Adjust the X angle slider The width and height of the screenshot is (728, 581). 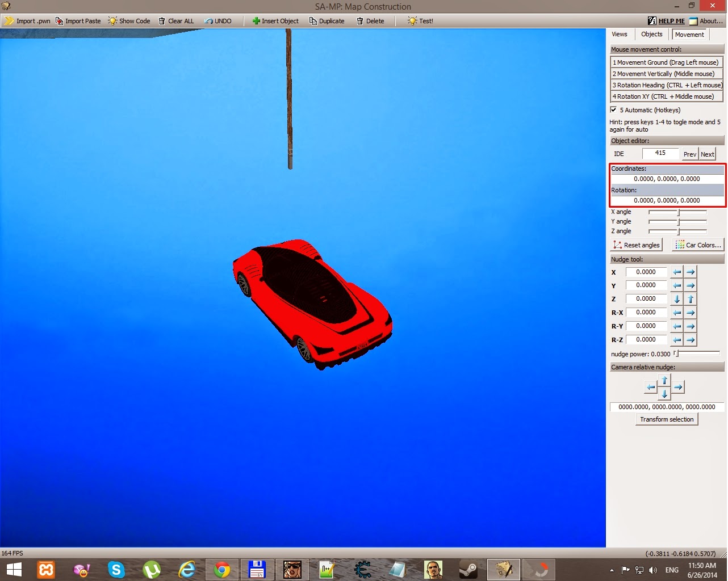[677, 212]
